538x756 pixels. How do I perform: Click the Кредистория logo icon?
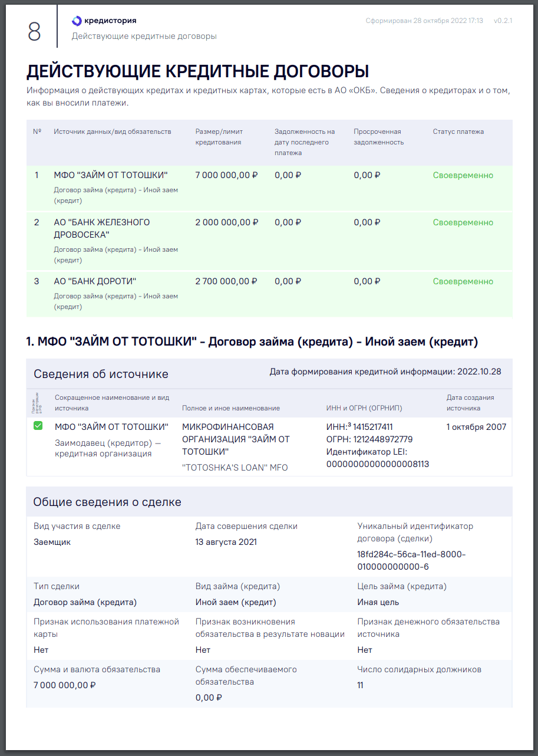click(77, 21)
